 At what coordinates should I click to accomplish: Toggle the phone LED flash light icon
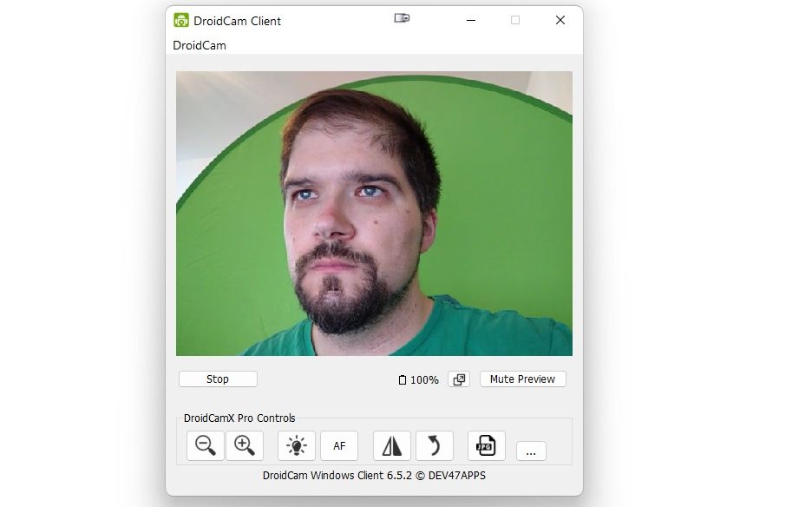click(x=296, y=445)
